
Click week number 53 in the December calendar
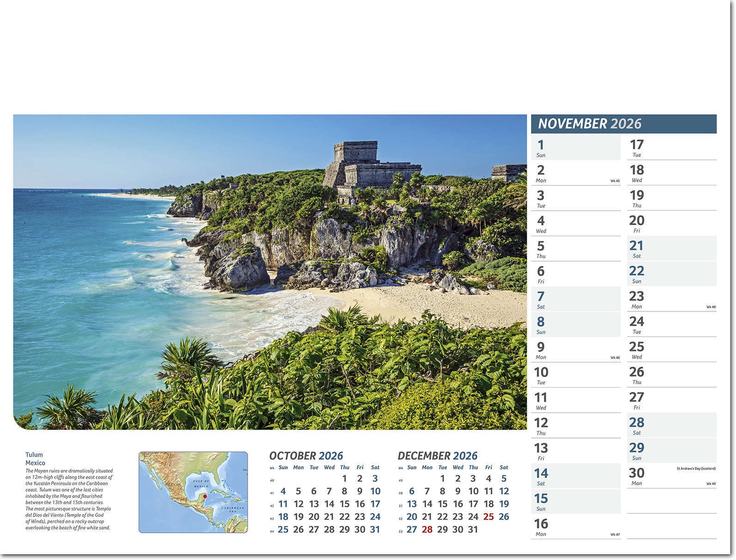tap(401, 531)
